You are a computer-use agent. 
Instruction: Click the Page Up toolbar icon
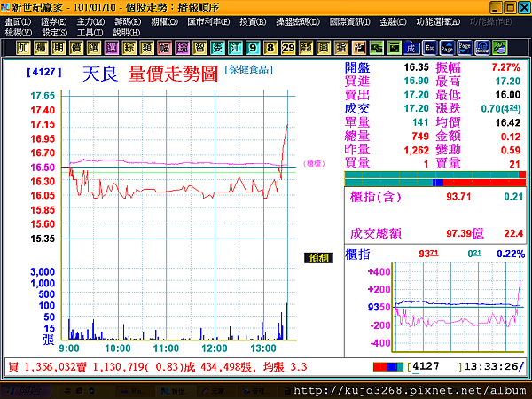[447, 48]
